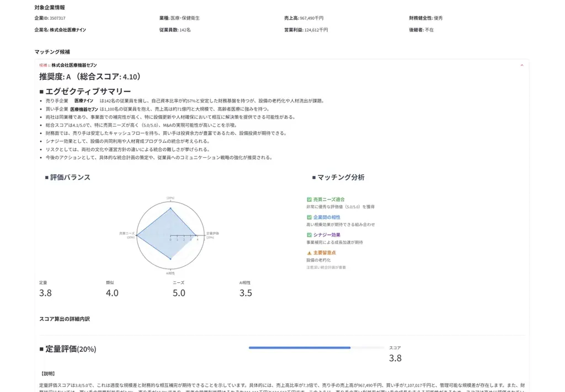Viewport: 565px width, 392px height.
Task: Click the 企業間の相性 checkmark icon
Action: tap(311, 217)
